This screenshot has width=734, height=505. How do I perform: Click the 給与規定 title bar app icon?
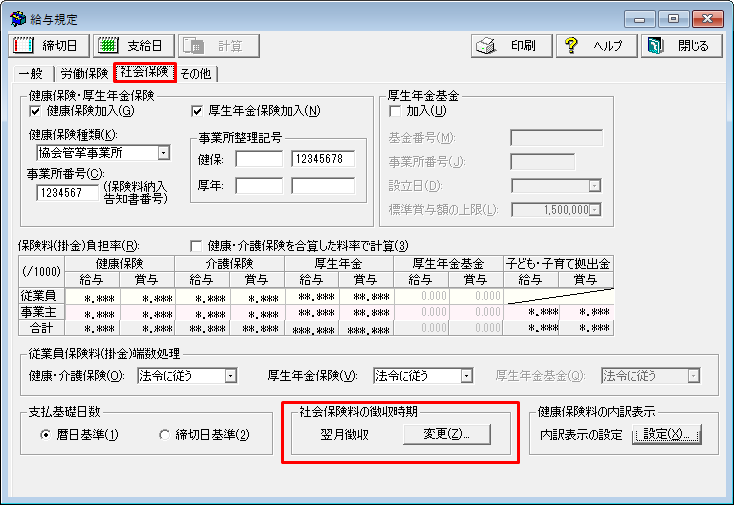pyautogui.click(x=17, y=19)
